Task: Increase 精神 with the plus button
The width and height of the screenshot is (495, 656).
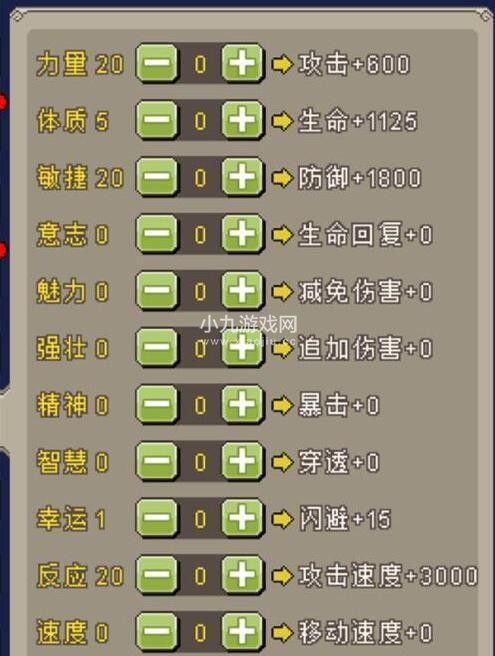Action: [242, 405]
